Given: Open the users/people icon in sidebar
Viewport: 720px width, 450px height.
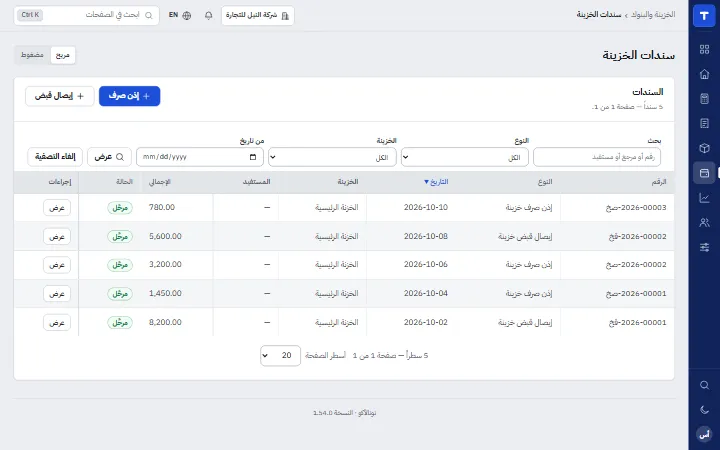Looking at the screenshot, I should 704,223.
